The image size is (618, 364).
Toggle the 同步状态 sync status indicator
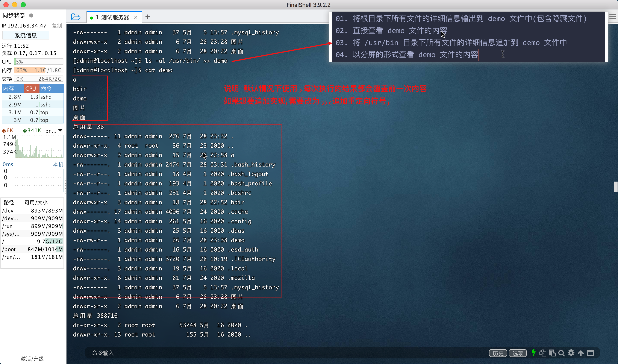[31, 15]
